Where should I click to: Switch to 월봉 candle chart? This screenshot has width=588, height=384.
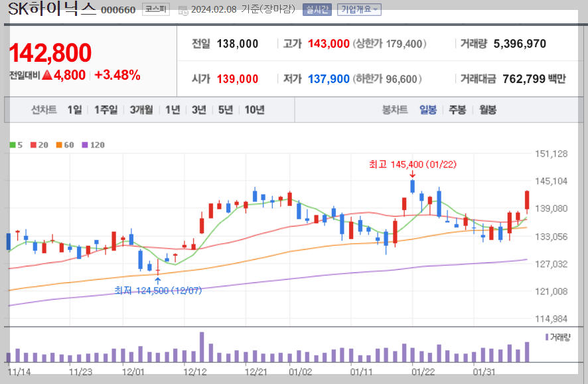488,110
